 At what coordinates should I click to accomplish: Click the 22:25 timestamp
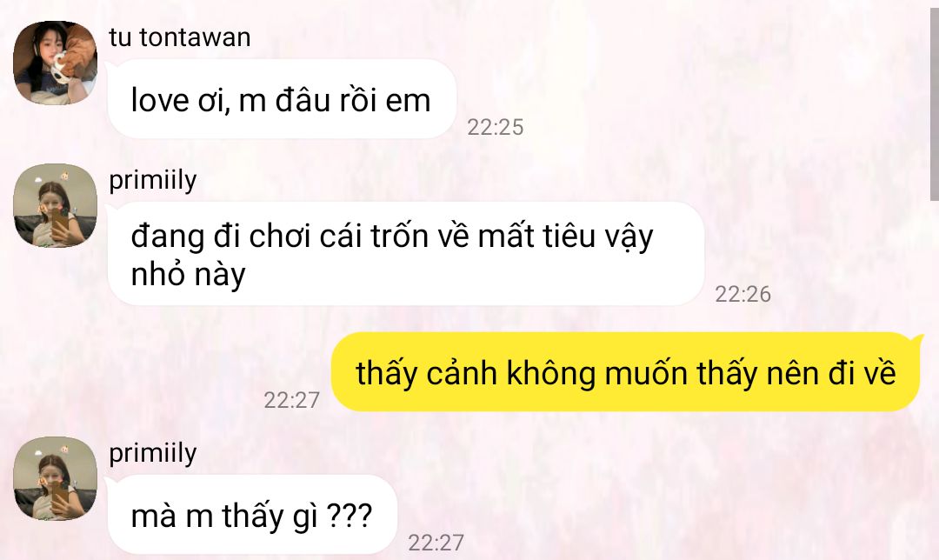[496, 127]
